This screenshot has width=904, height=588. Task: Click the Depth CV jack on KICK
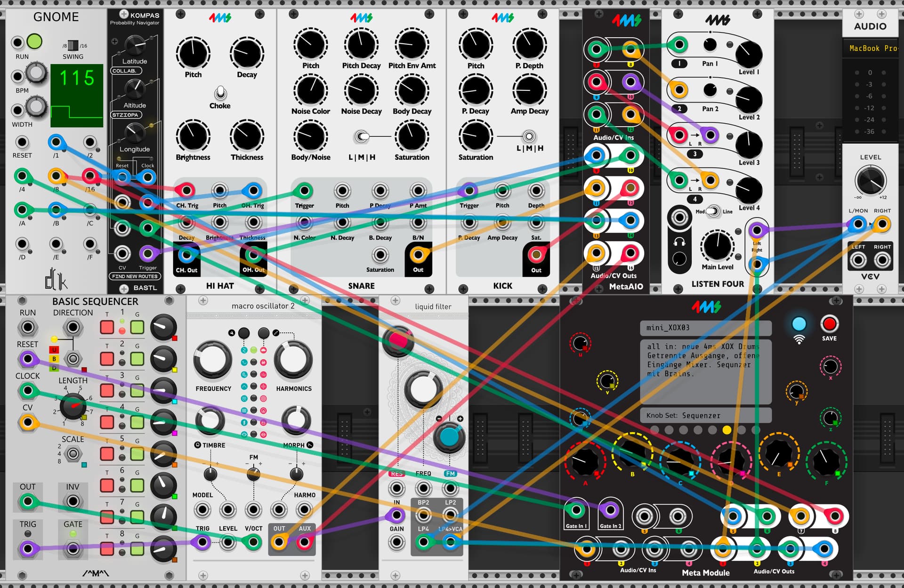[x=536, y=191]
